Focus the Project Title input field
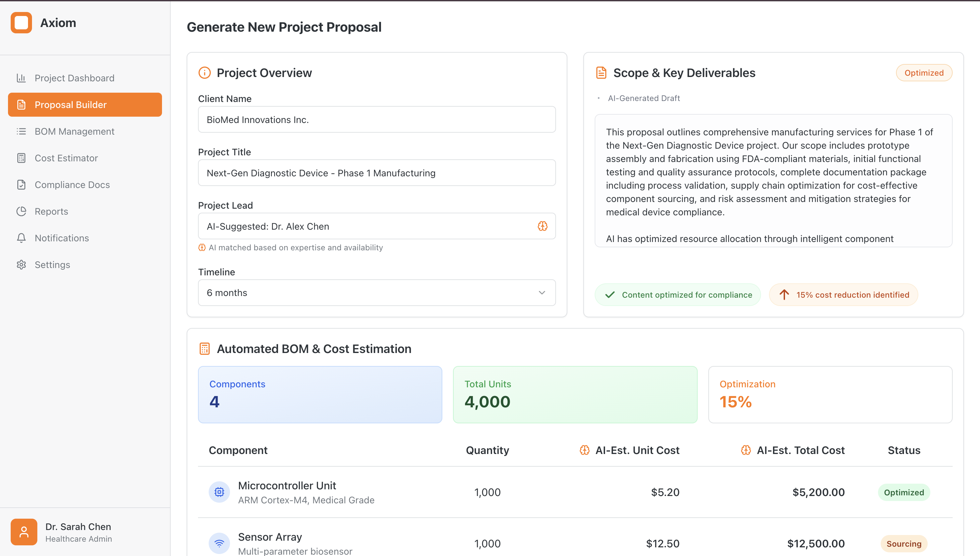 (377, 173)
